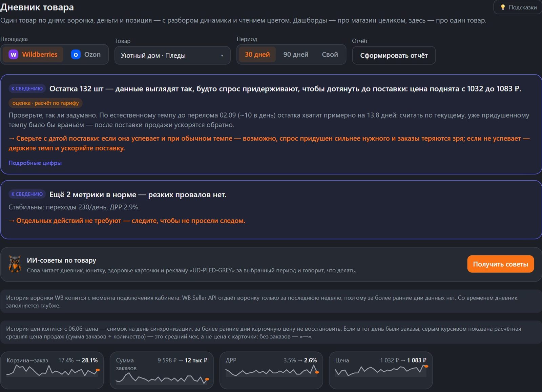Image resolution: width=542 pixels, height=392 pixels.
Task: Open the Подсказки hints button
Action: 518,7
